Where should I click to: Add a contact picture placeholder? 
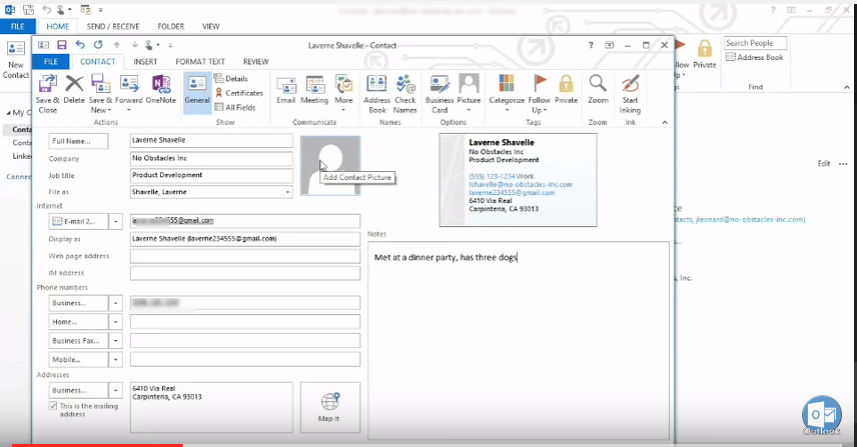(x=330, y=166)
